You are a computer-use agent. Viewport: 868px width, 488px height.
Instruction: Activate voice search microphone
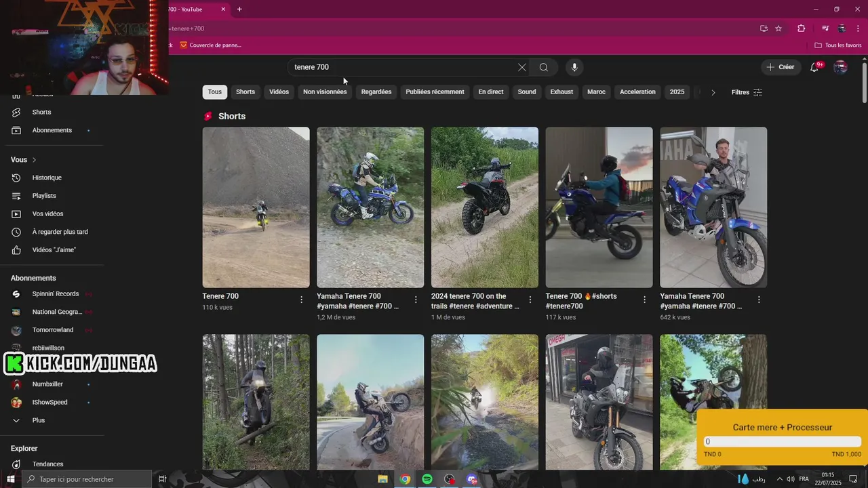coord(574,67)
